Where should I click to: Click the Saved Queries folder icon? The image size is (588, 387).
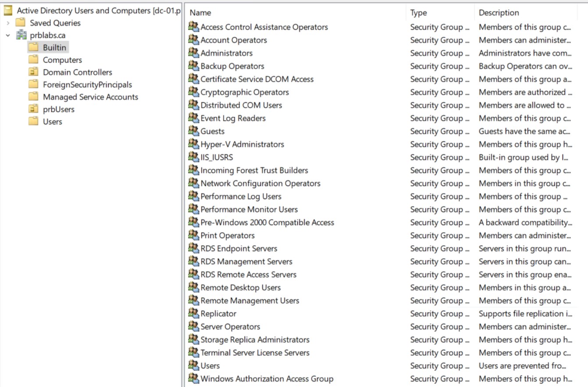[21, 23]
